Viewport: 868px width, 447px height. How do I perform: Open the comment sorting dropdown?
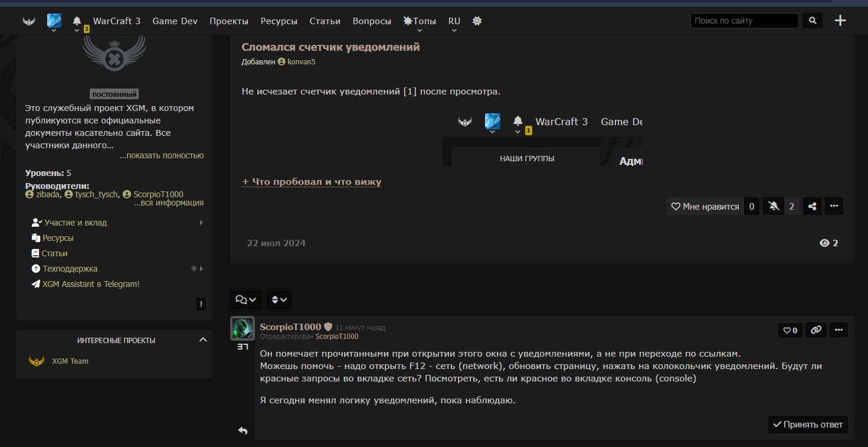(x=279, y=300)
